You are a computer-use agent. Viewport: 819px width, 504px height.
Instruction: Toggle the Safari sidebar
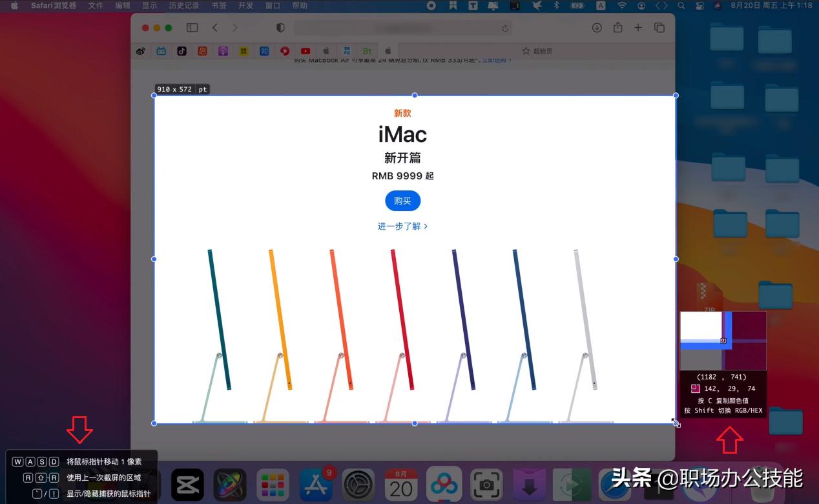[x=191, y=28]
